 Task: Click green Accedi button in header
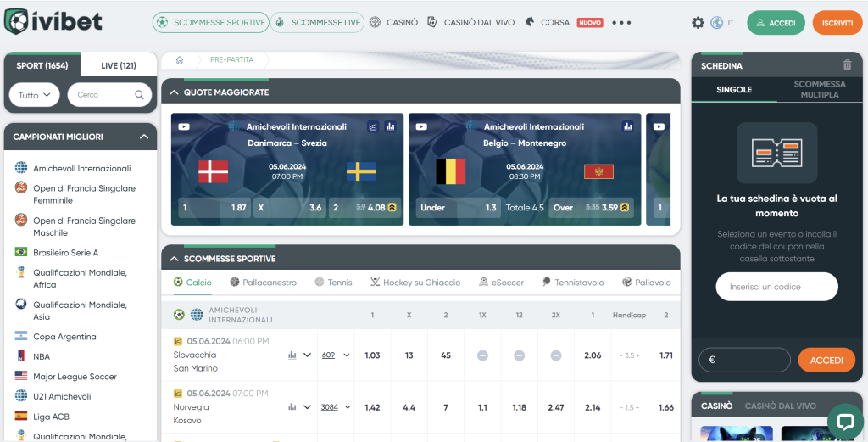click(x=776, y=23)
